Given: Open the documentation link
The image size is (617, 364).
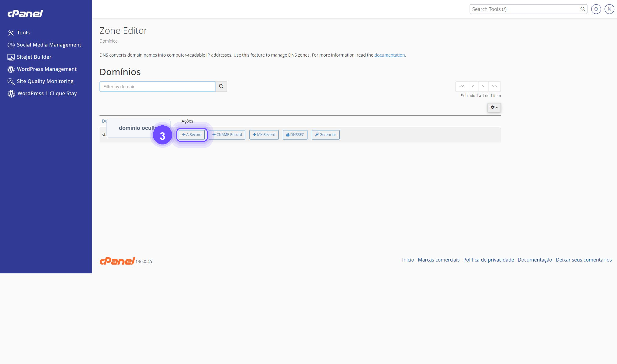Looking at the screenshot, I should (x=390, y=55).
